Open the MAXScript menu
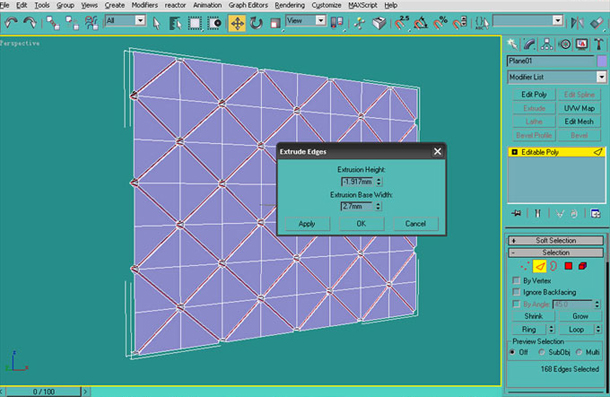The width and height of the screenshot is (610, 397). pyautogui.click(x=363, y=5)
